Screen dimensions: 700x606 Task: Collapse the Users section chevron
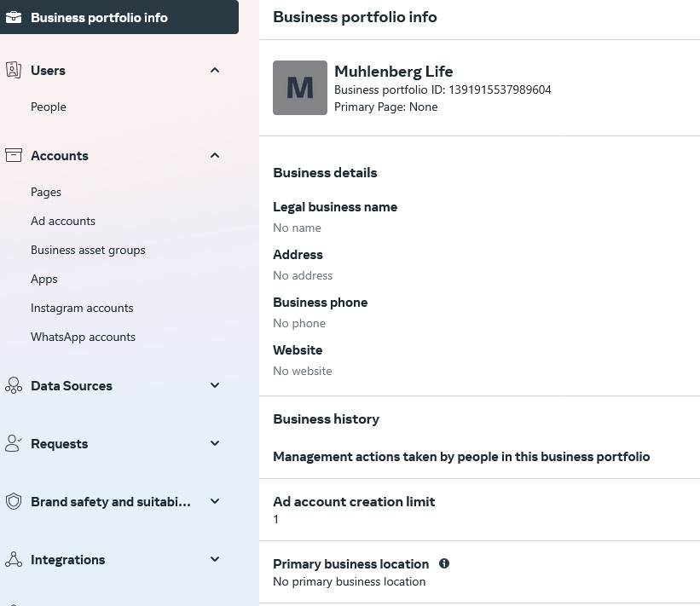point(215,70)
